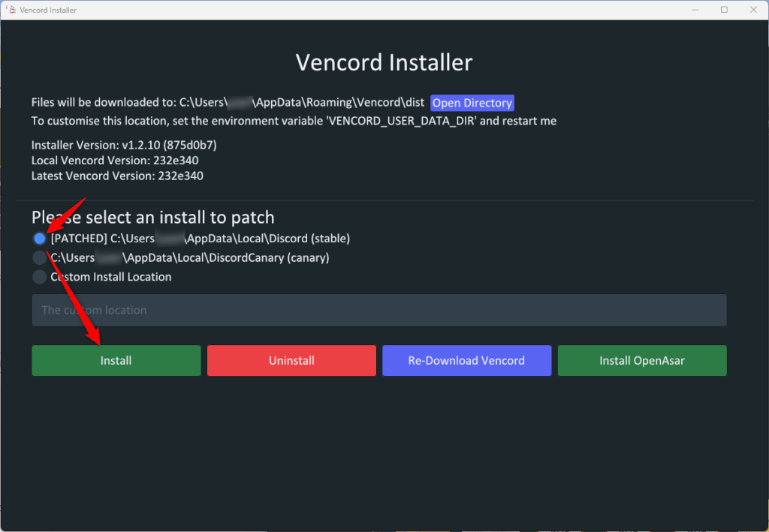
Task: Install OpenAsar alongside Vencord
Action: 642,360
